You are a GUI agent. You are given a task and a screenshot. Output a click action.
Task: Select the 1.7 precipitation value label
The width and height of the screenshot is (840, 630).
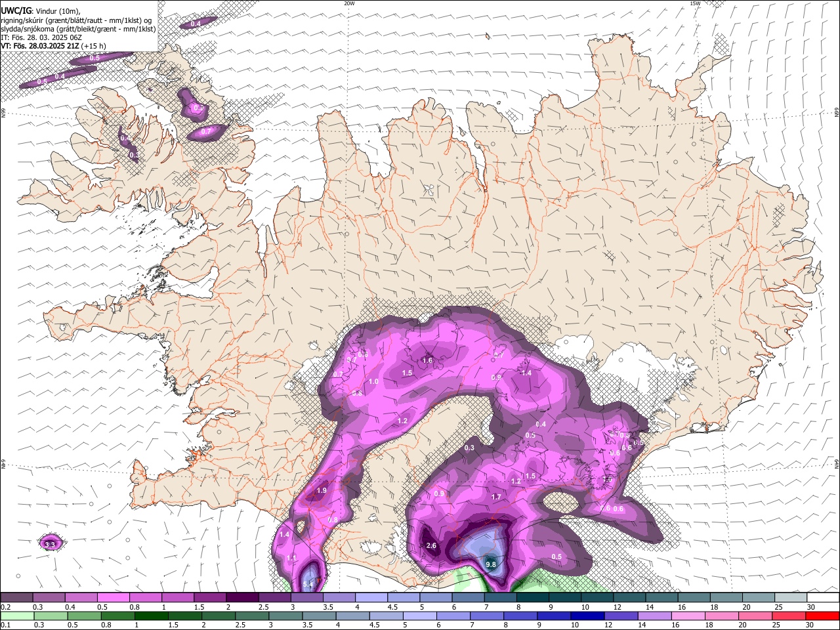497,497
